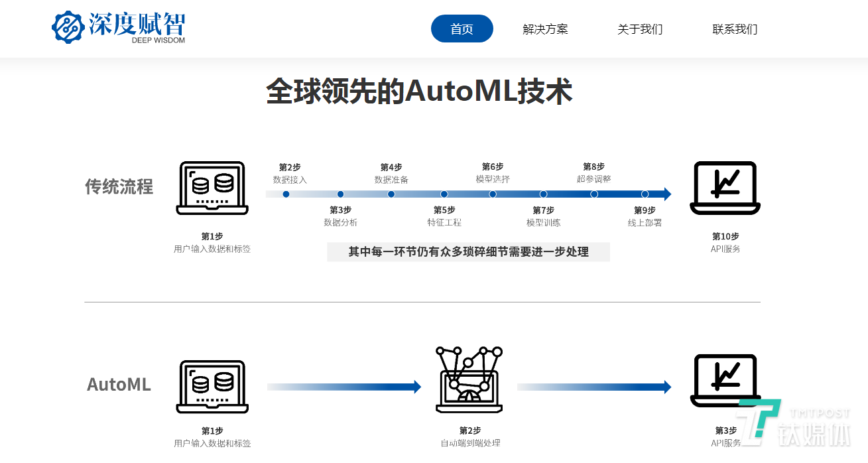
Task: Select the 第3步 数据分析 timeline dot
Action: point(340,194)
